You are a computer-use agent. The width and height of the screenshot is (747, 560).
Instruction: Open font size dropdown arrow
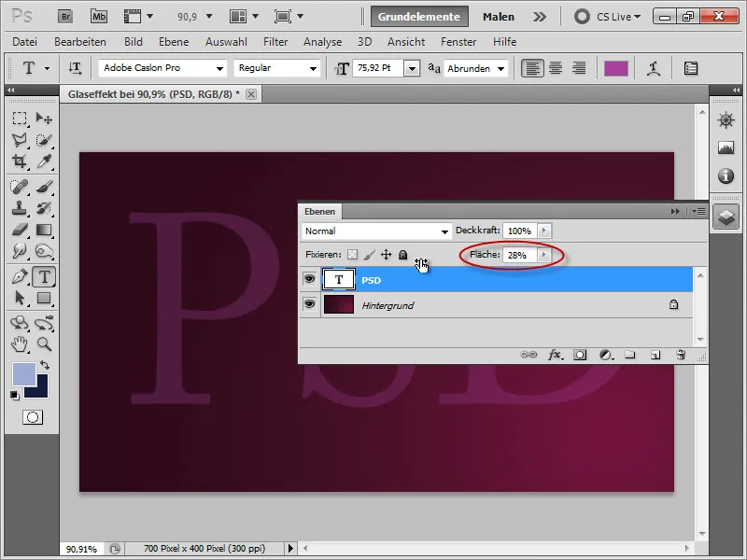click(412, 68)
